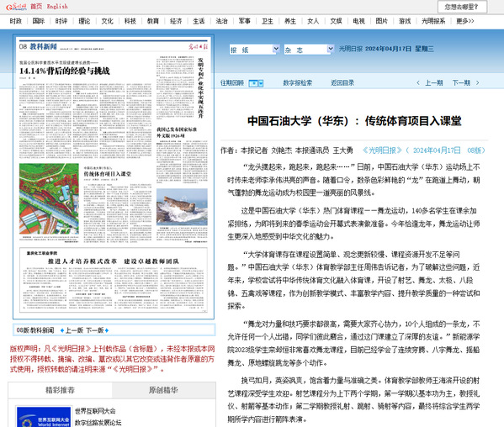Click the left chevron before 上一期

[x=418, y=83]
